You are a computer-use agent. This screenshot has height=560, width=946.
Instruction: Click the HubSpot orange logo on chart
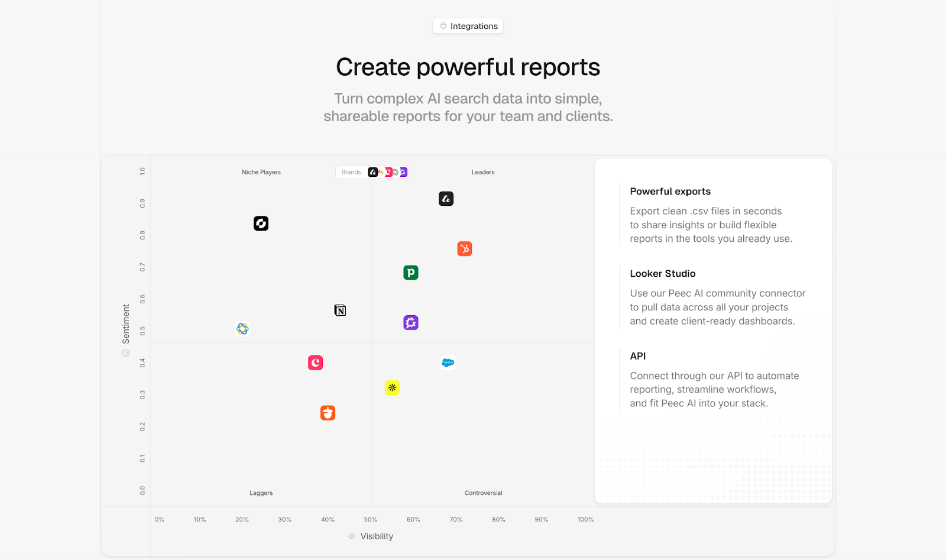tap(465, 249)
